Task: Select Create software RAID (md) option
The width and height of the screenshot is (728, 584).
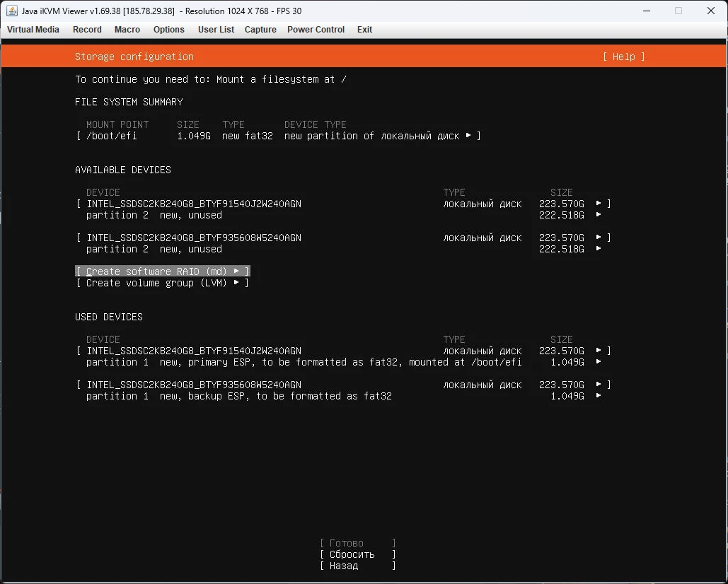Action: pos(163,271)
